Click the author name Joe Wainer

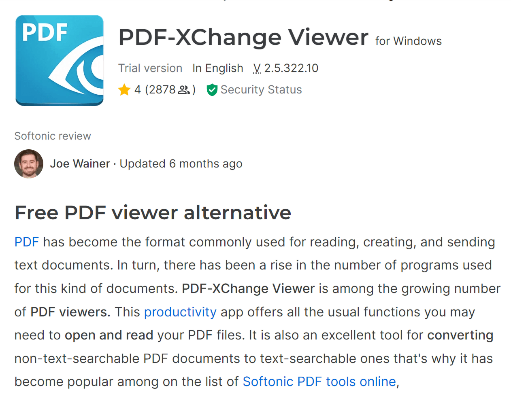pyautogui.click(x=80, y=164)
